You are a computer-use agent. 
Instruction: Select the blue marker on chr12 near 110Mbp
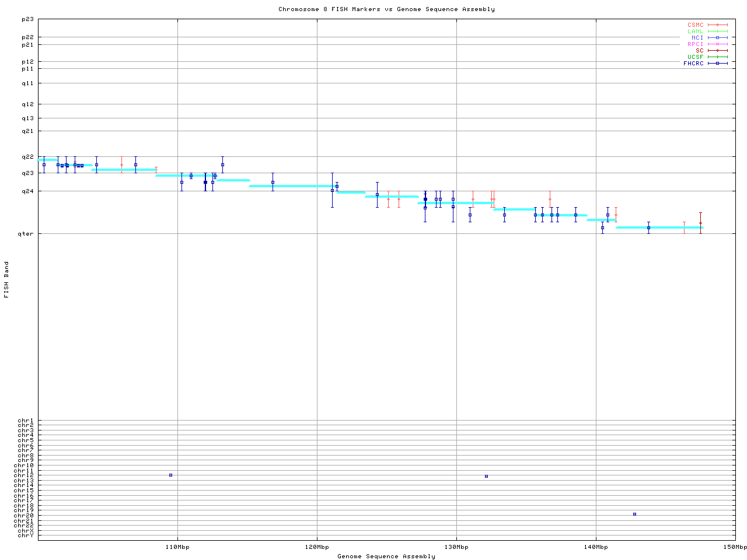pos(170,475)
